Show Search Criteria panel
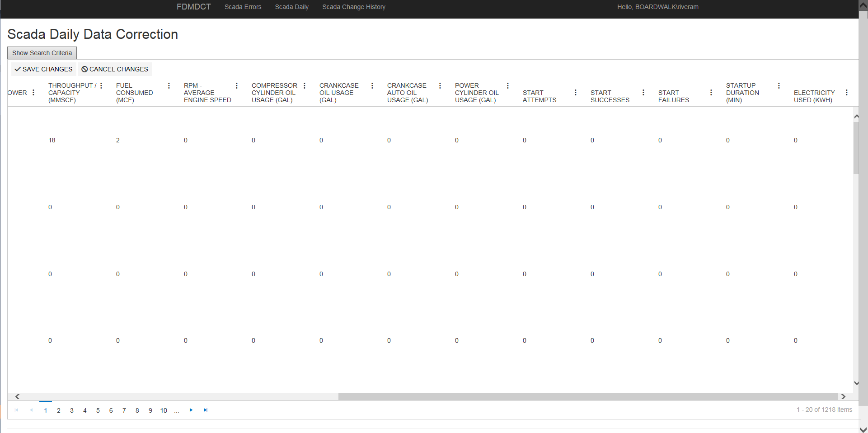868x433 pixels. (x=42, y=53)
